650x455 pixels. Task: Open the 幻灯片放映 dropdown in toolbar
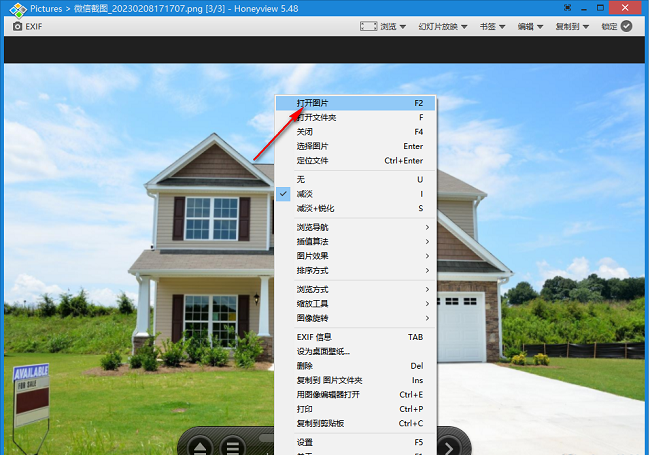pos(443,26)
